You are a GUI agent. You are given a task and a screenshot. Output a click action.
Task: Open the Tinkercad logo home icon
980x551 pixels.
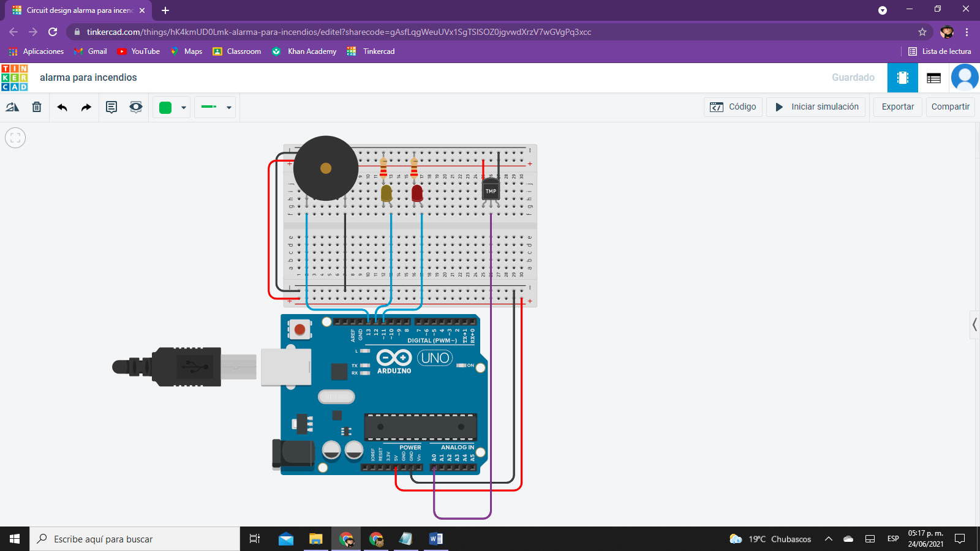tap(15, 78)
